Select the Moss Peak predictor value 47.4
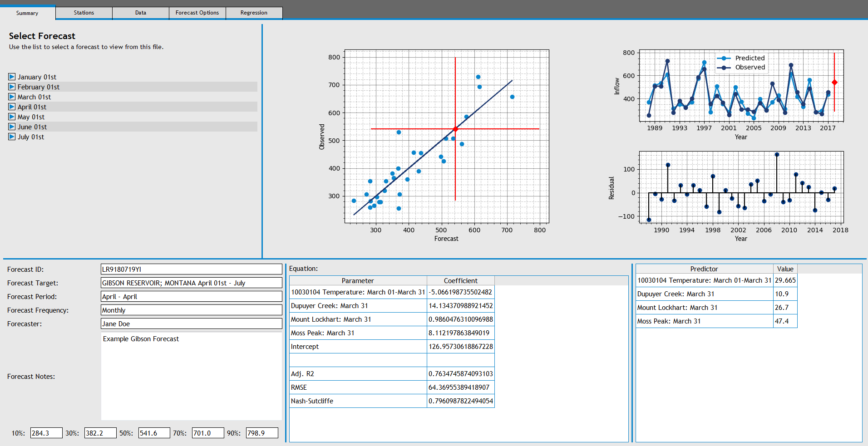The width and height of the screenshot is (868, 446). click(785, 321)
